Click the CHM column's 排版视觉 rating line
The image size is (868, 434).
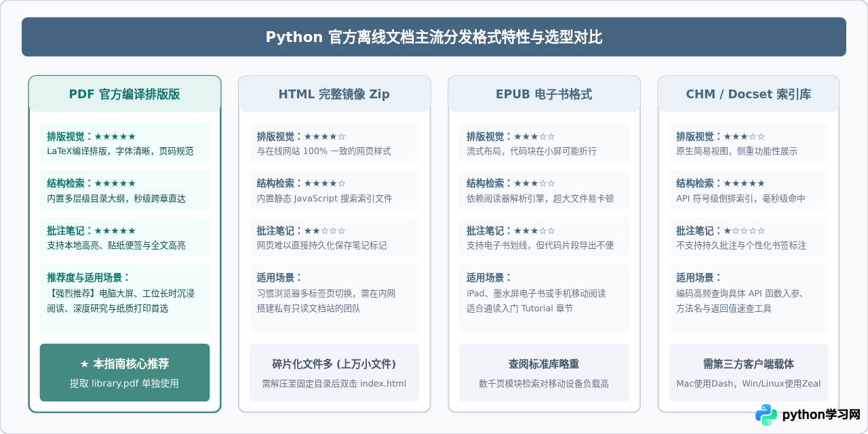pos(721,136)
